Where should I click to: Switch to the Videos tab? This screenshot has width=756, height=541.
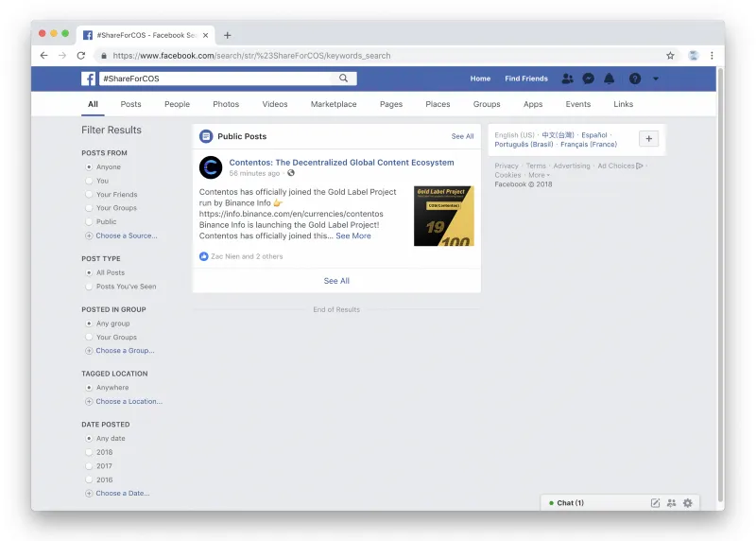[275, 104]
